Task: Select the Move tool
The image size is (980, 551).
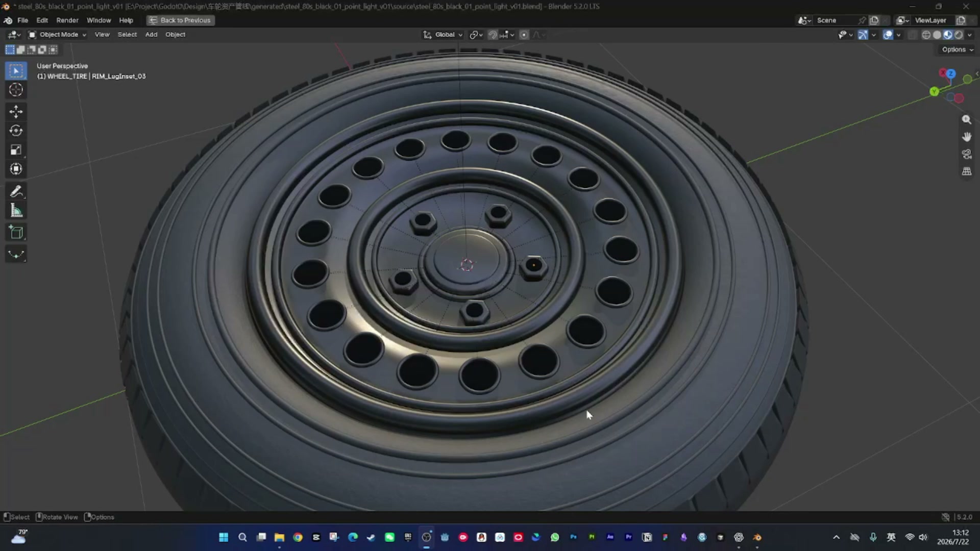Action: (16, 111)
